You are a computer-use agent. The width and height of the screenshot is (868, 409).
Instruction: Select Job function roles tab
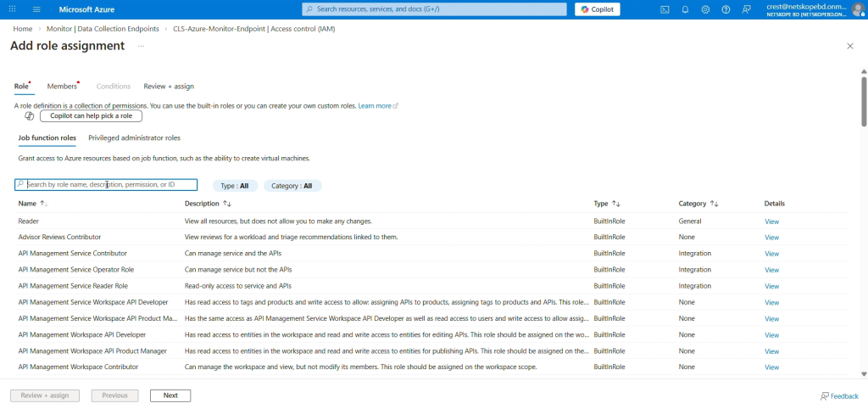click(47, 138)
